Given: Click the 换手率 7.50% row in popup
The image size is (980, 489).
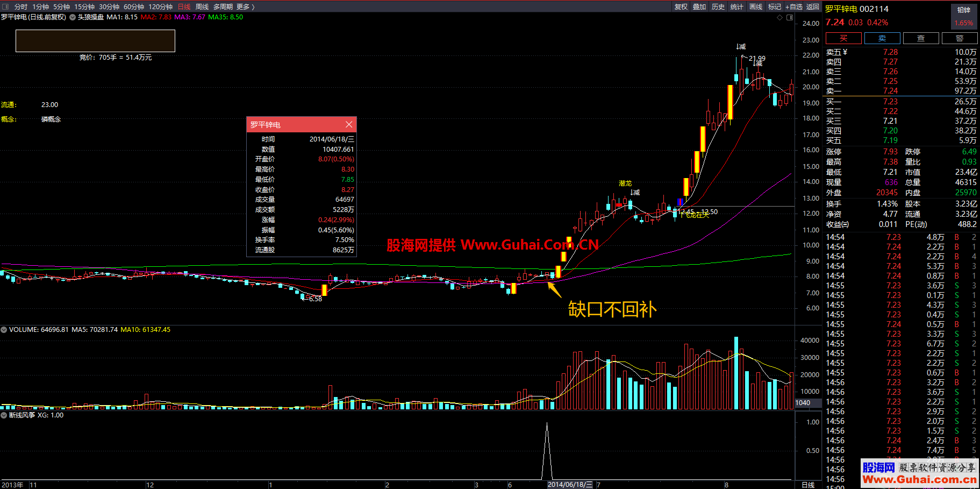Looking at the screenshot, I should (x=302, y=240).
